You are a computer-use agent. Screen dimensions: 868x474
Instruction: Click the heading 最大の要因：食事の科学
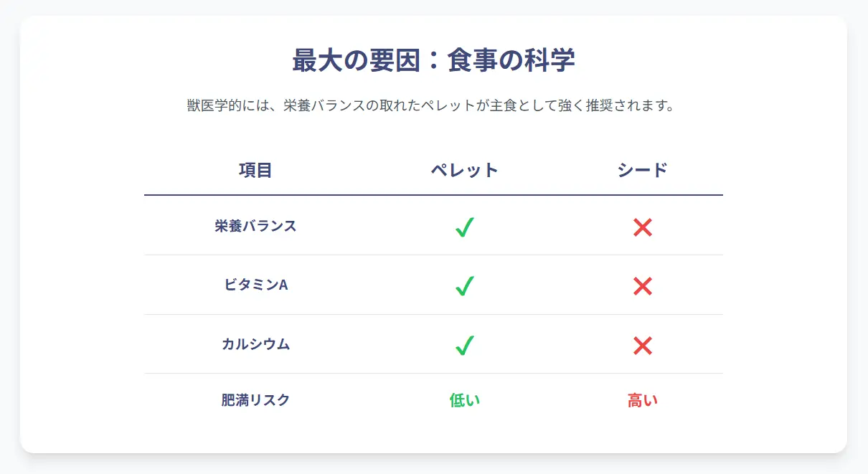pyautogui.click(x=433, y=60)
